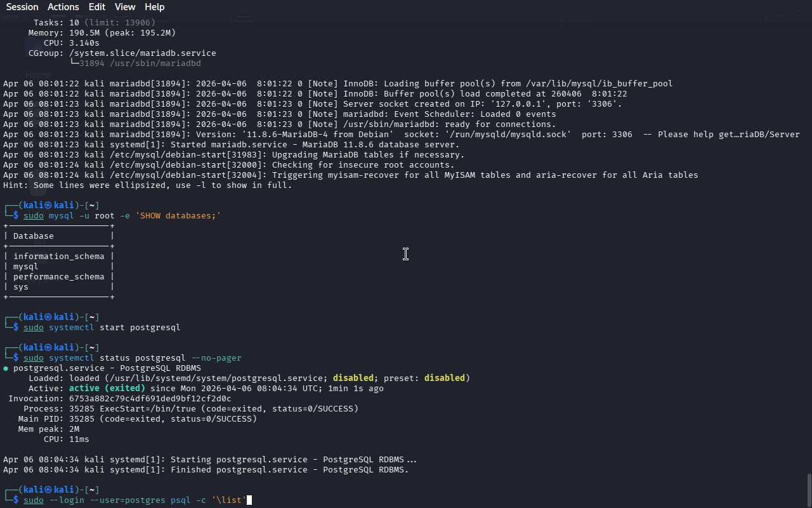Click the 'SHOW databases;' query string
The height and width of the screenshot is (508, 812).
point(178,216)
